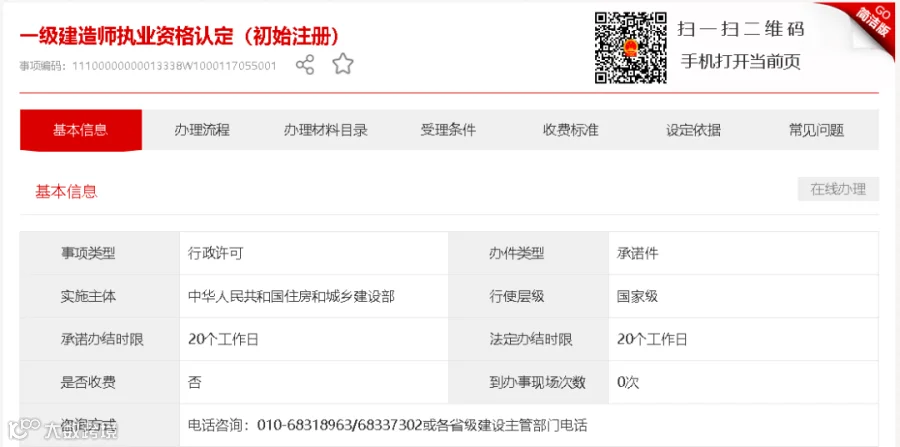Click the 是否收费 label cell

click(100, 382)
